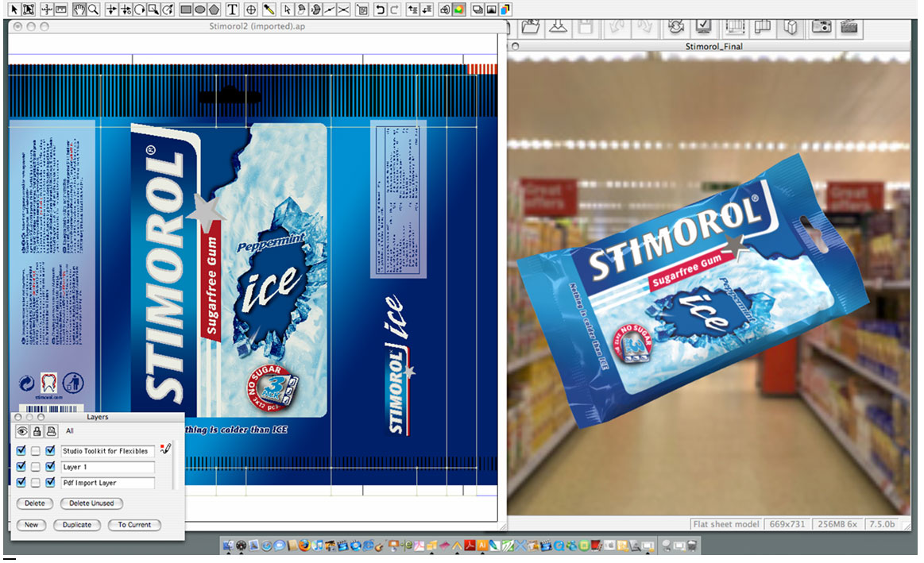The height and width of the screenshot is (563, 924).
Task: Toggle visibility of Studio Toolkit for Flexibles layer
Action: click(x=21, y=450)
